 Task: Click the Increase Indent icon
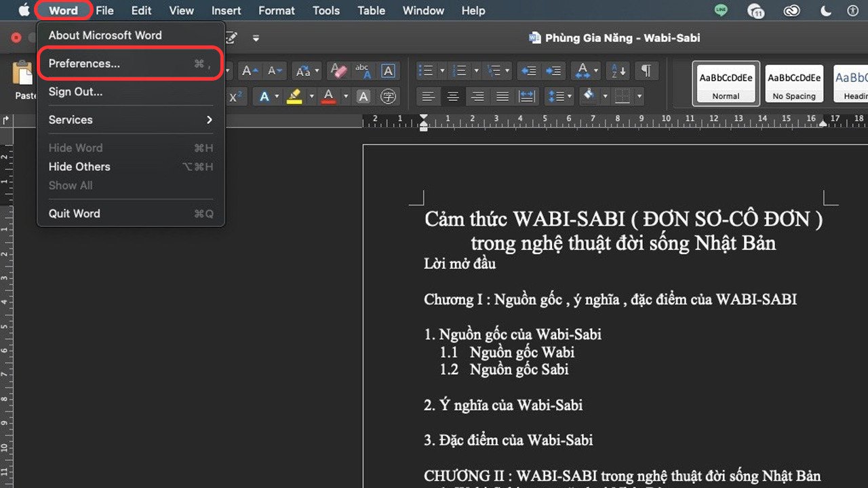pos(553,70)
